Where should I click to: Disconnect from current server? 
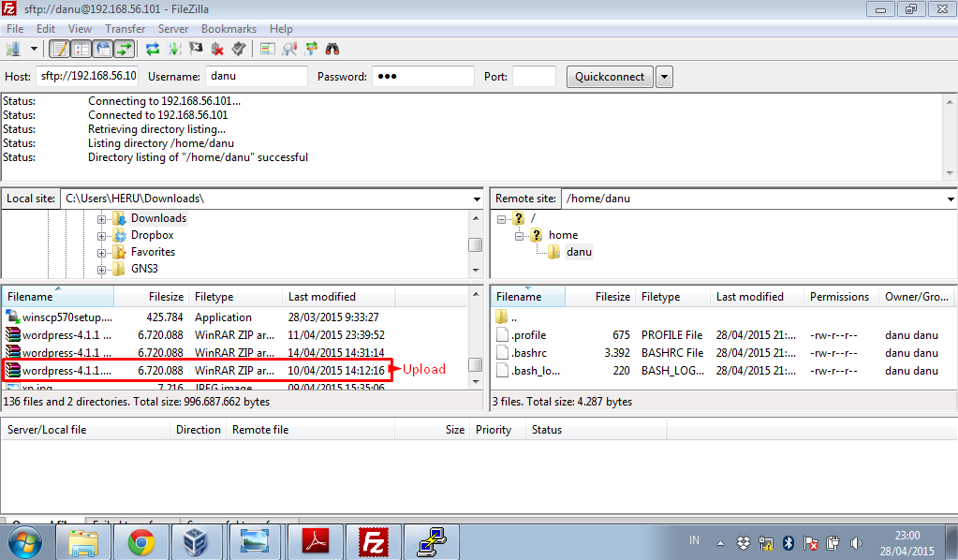click(x=217, y=49)
